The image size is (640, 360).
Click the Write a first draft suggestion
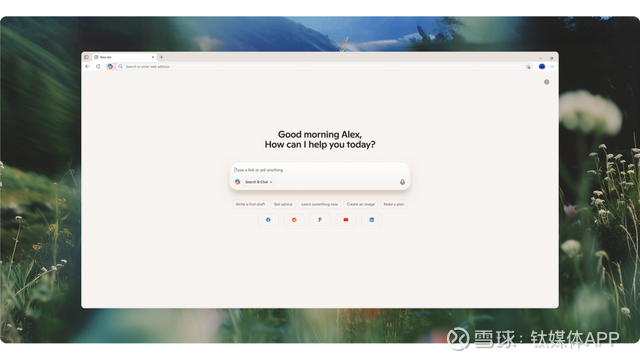tap(250, 204)
